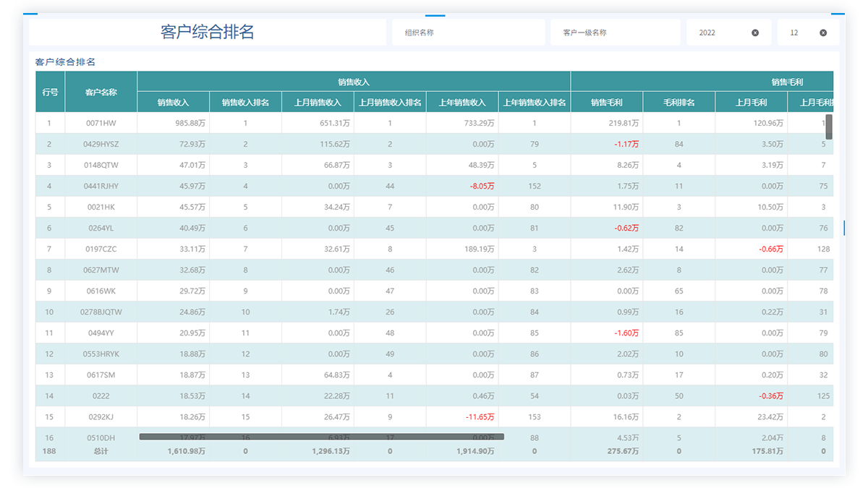Click the 上年销售收入排名 column header
This screenshot has width=868, height=488.
click(x=535, y=103)
